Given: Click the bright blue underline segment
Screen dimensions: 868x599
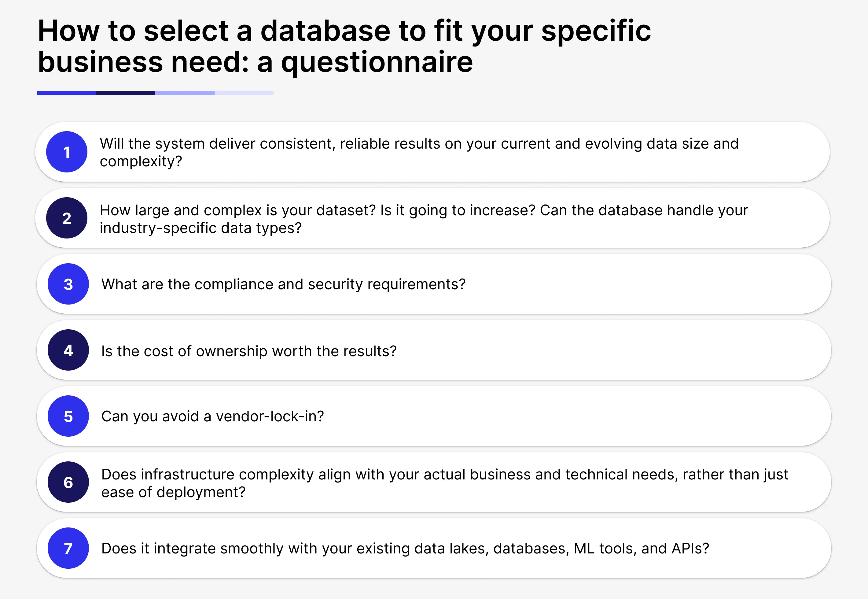Looking at the screenshot, I should click(66, 93).
